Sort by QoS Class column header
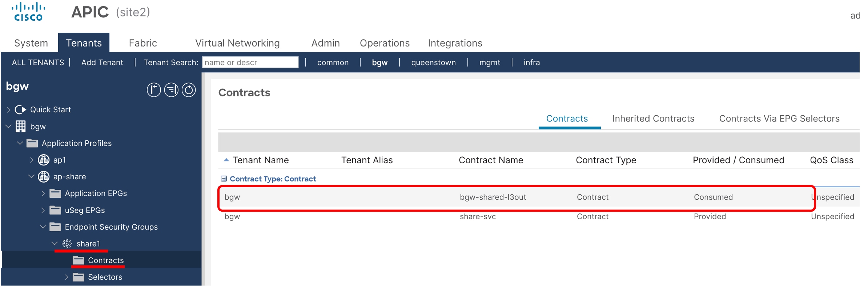 click(x=831, y=160)
